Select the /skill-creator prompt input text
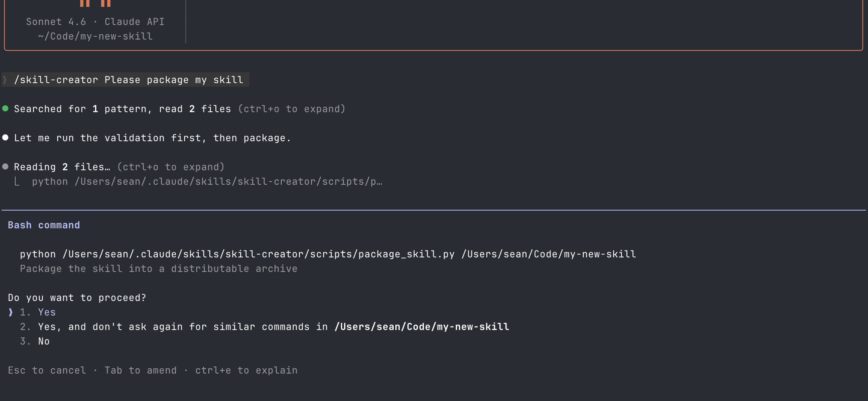The image size is (868, 401). pyautogui.click(x=129, y=79)
